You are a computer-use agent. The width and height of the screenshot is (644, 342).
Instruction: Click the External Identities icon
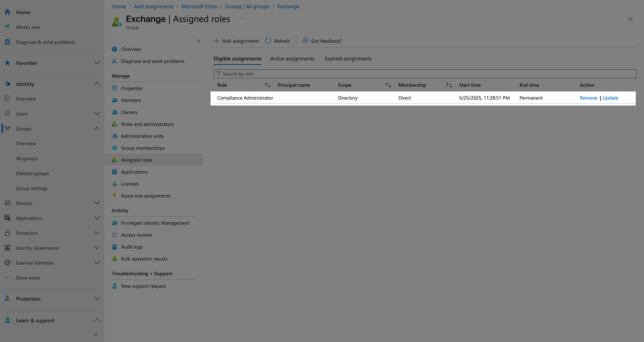[7, 263]
